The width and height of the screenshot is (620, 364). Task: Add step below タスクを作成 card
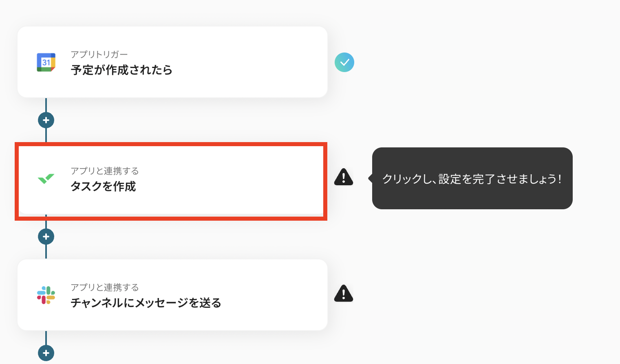[46, 237]
